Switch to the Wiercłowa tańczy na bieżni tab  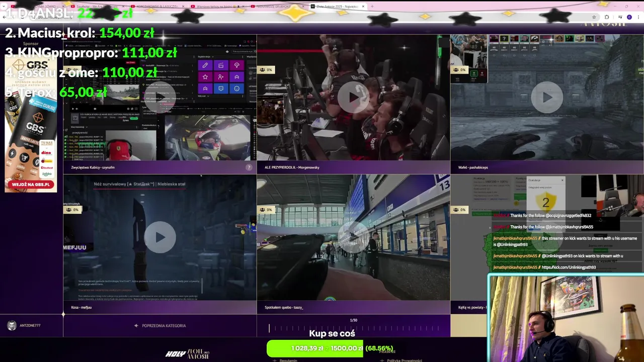click(x=216, y=7)
